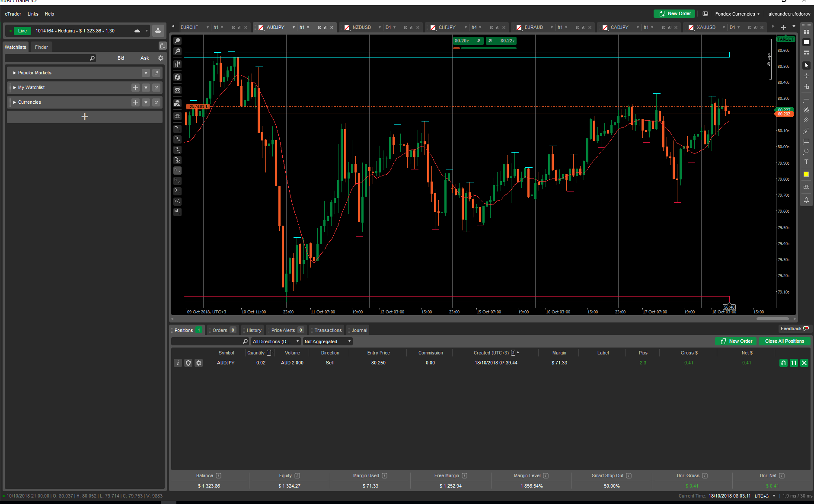The width and height of the screenshot is (814, 504).
Task: Select the rectangle drawing tool
Action: click(806, 141)
